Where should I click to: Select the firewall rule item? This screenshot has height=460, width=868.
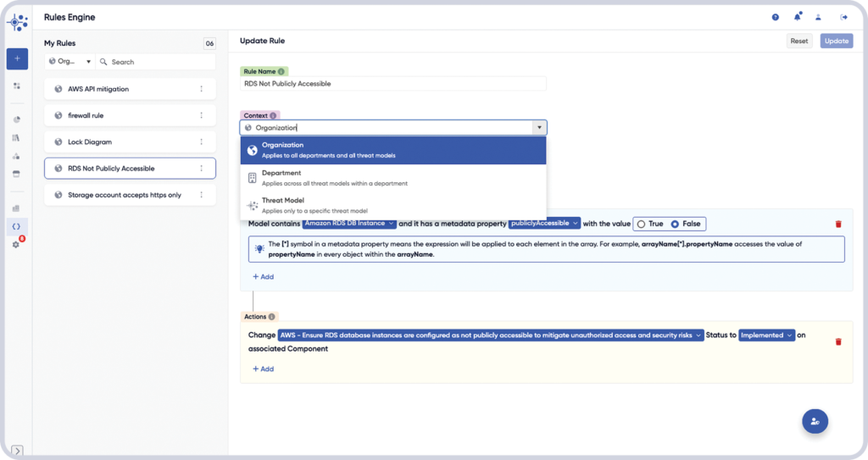(x=123, y=115)
